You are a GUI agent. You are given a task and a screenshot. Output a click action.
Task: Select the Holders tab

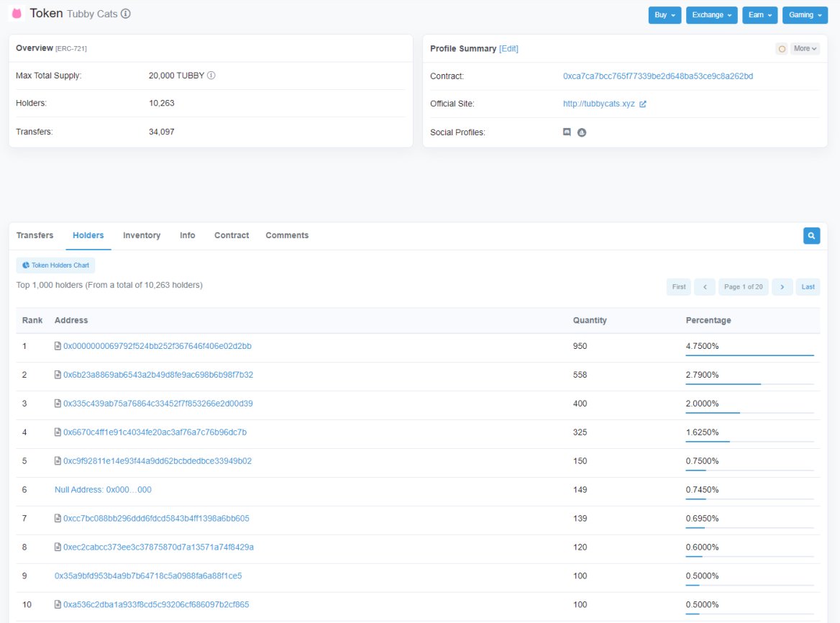pyautogui.click(x=88, y=235)
